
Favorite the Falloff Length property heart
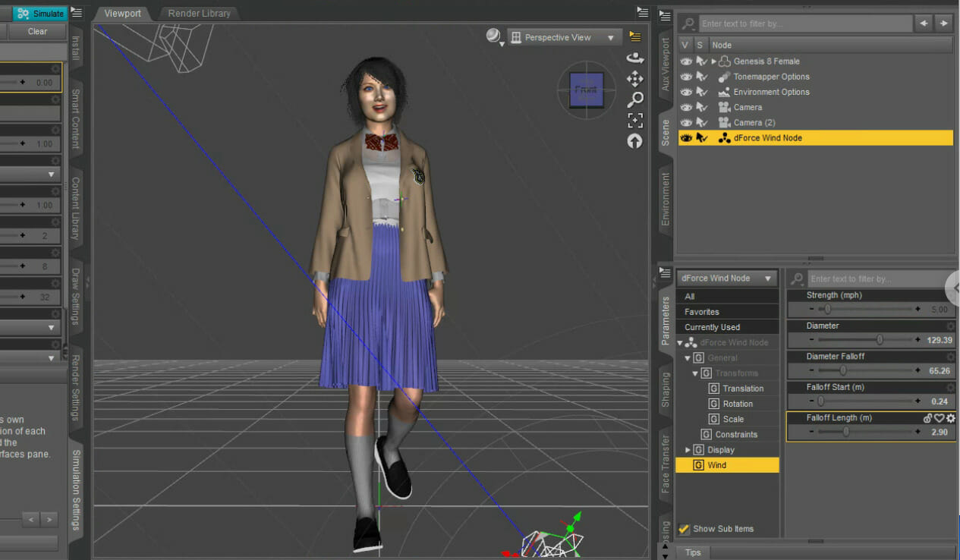point(939,418)
